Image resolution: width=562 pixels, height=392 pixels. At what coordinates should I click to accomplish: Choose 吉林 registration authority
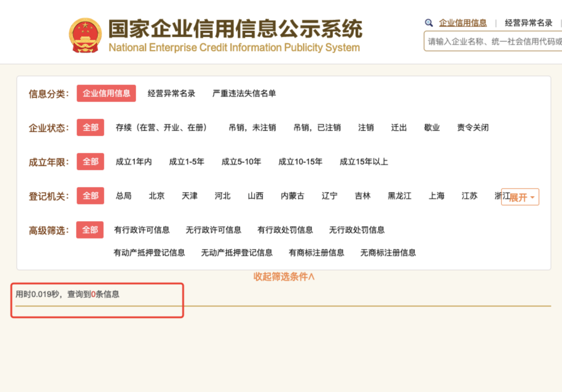pos(362,196)
